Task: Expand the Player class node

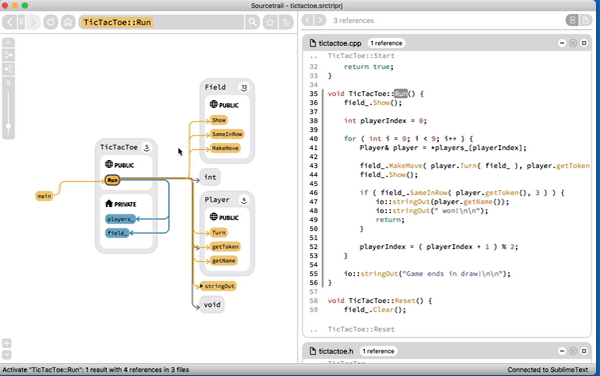Action: (x=244, y=200)
